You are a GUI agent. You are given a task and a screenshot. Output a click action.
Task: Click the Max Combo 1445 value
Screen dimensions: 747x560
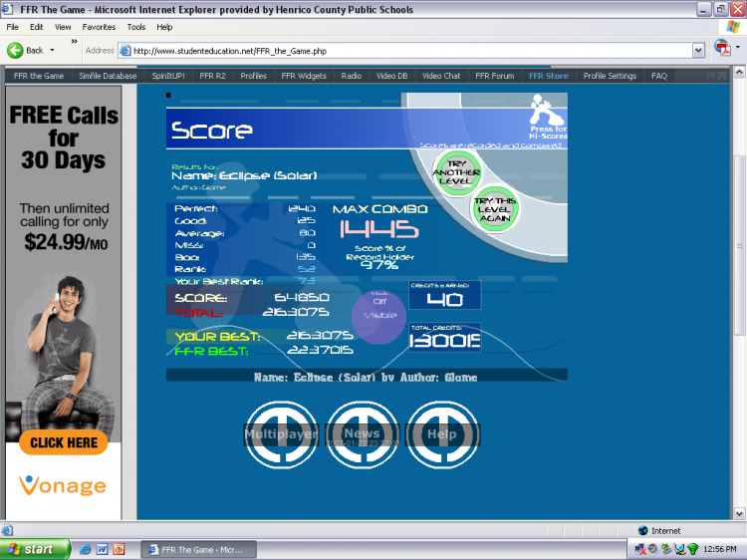(x=379, y=229)
